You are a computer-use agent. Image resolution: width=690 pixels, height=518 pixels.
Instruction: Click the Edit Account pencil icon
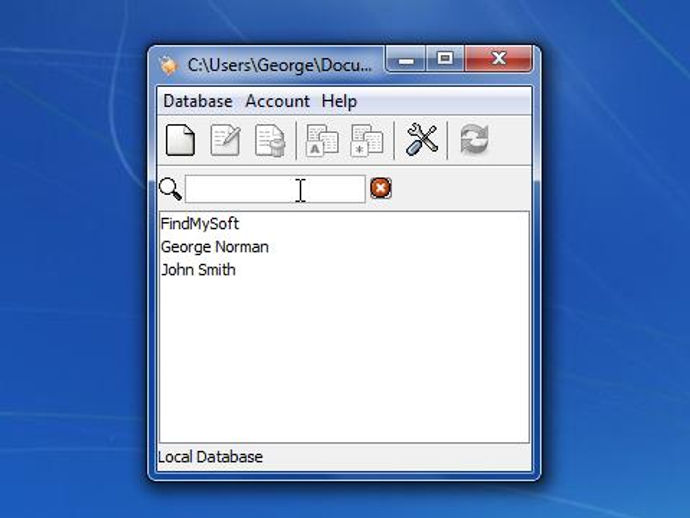225,140
